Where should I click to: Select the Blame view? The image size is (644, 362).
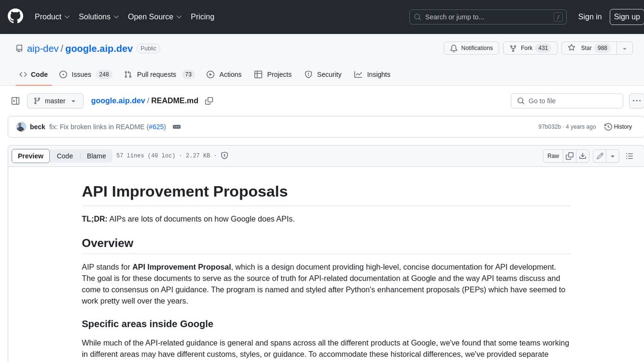(96, 156)
